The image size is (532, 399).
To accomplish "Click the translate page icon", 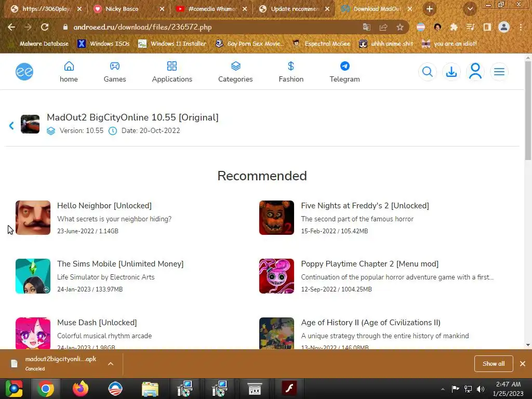I will pos(366,27).
